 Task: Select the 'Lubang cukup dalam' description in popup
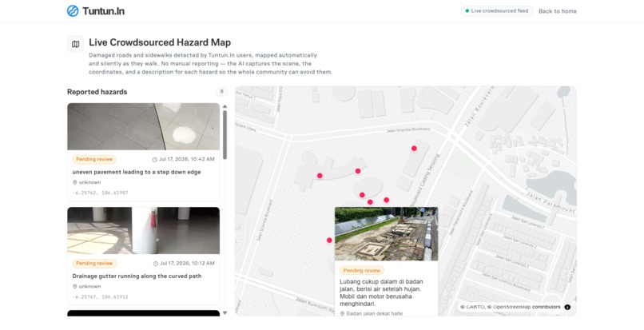381,292
